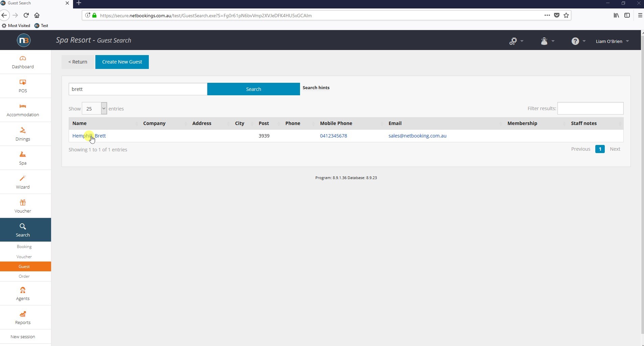Viewport: 644px width, 346px height.
Task: Launch the Wizard wand icon
Action: 23,178
